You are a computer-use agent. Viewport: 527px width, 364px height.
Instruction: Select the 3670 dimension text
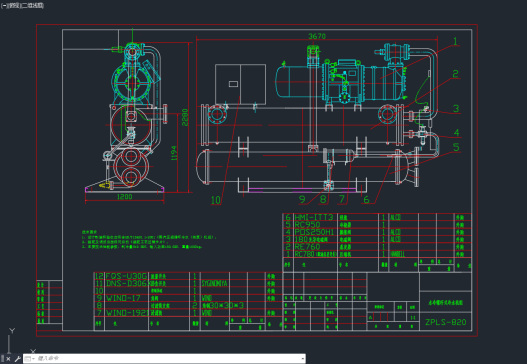point(317,36)
